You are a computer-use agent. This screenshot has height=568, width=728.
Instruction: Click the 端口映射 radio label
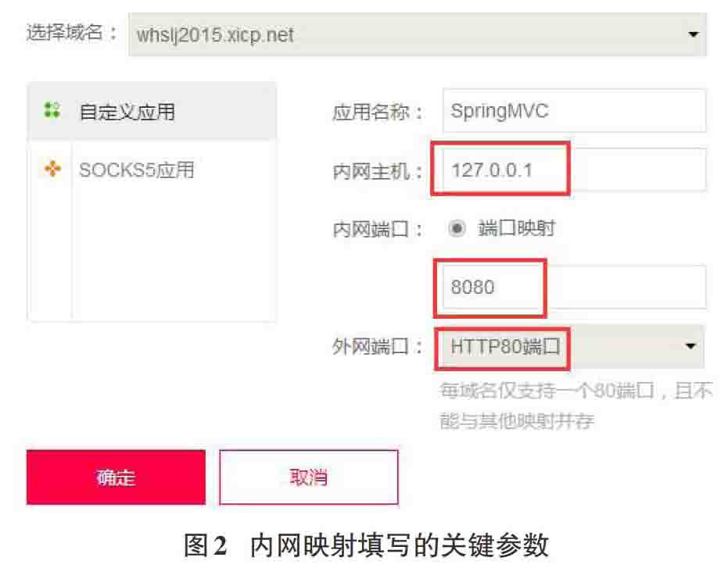point(517,228)
